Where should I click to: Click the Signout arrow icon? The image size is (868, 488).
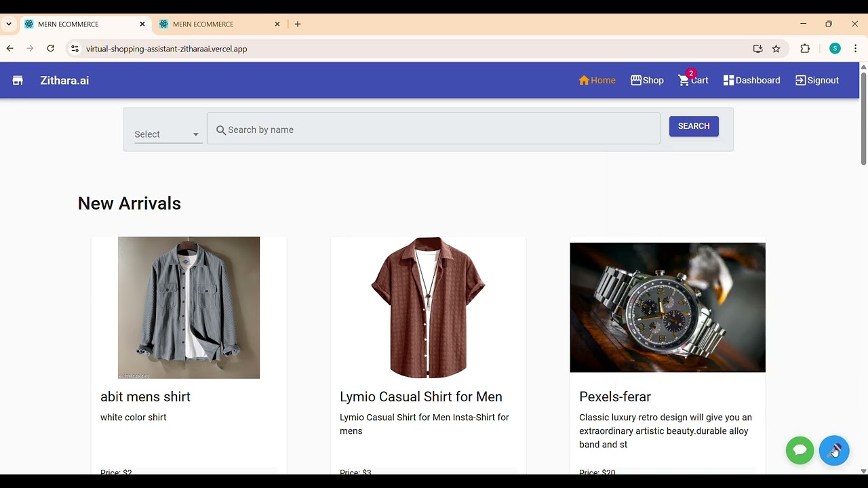(x=800, y=80)
